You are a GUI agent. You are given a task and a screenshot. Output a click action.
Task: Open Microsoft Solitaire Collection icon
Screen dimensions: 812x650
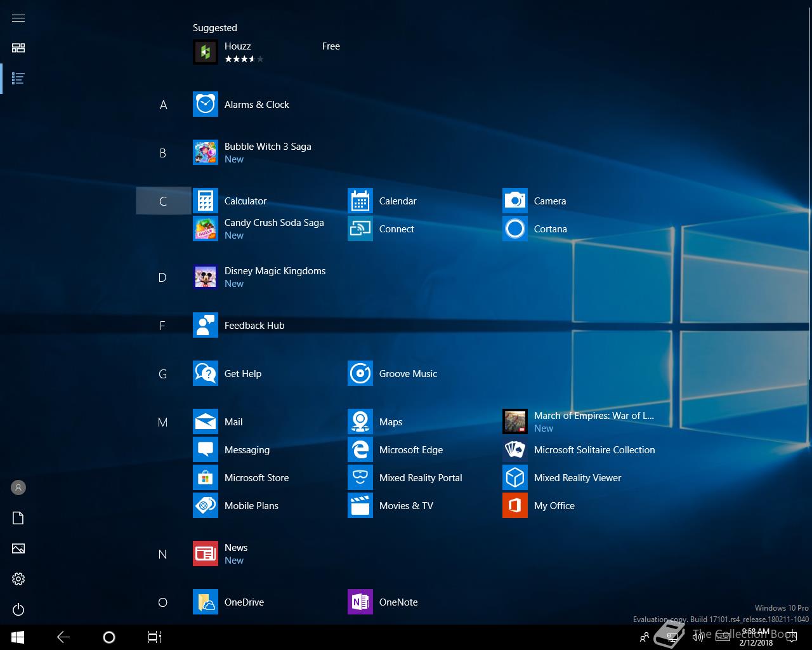coord(515,449)
